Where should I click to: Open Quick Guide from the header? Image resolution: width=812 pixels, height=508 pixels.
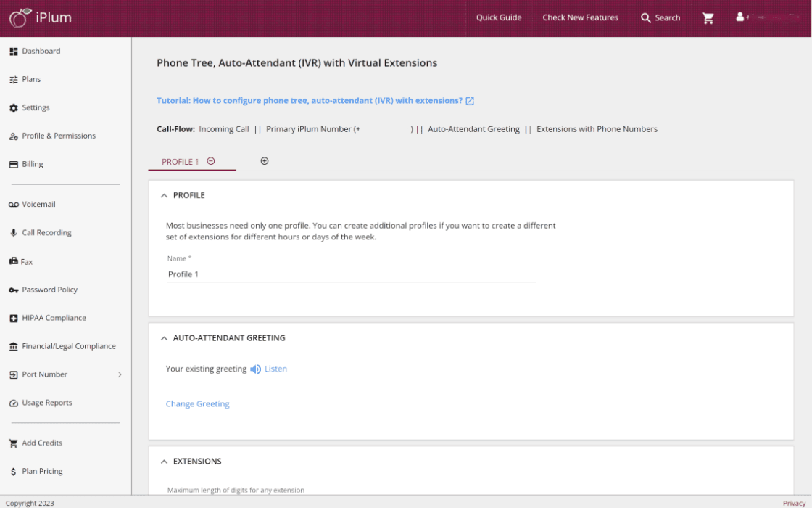tap(499, 18)
